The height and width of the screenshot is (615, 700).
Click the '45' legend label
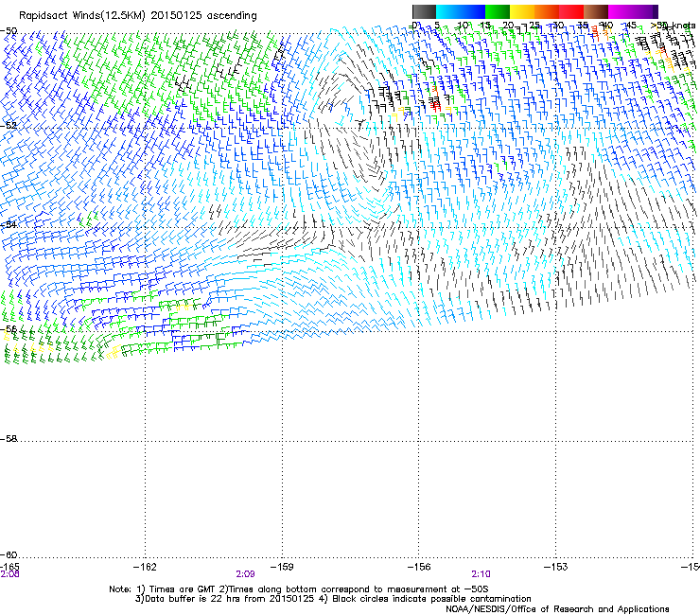click(630, 25)
